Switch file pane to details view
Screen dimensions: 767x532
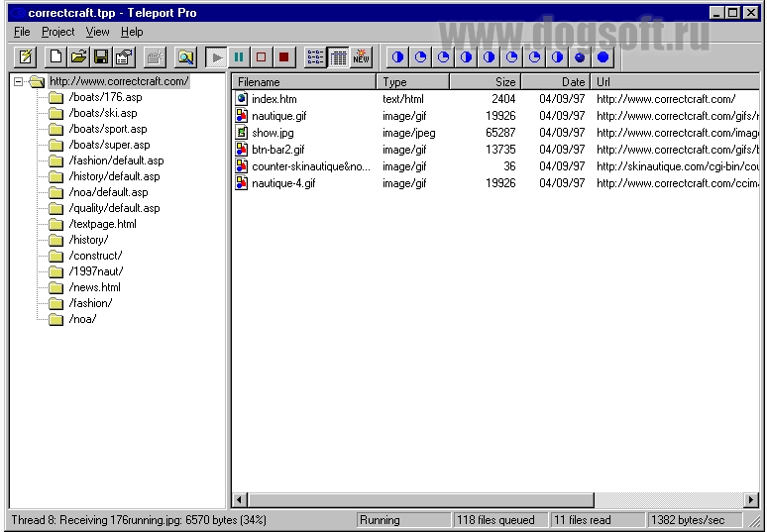pos(338,57)
